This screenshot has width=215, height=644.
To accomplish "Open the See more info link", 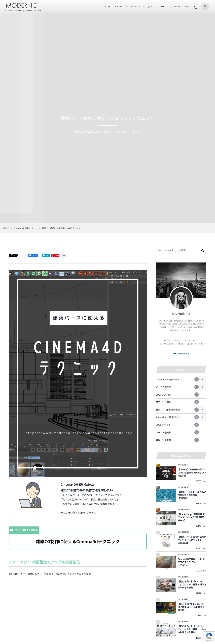I will click(181, 354).
